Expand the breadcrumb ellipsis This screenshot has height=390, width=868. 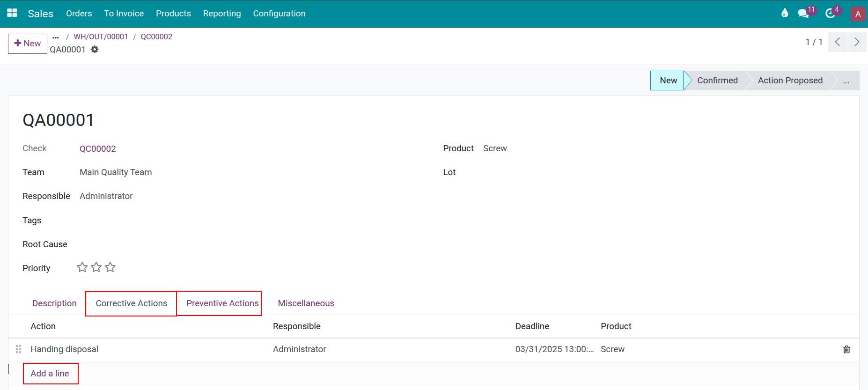(56, 37)
